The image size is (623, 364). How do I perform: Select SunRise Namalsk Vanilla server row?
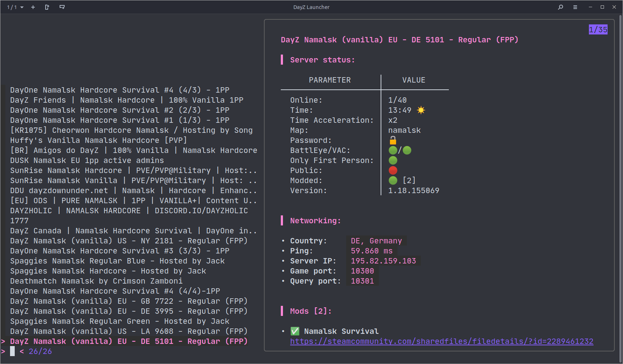click(134, 181)
